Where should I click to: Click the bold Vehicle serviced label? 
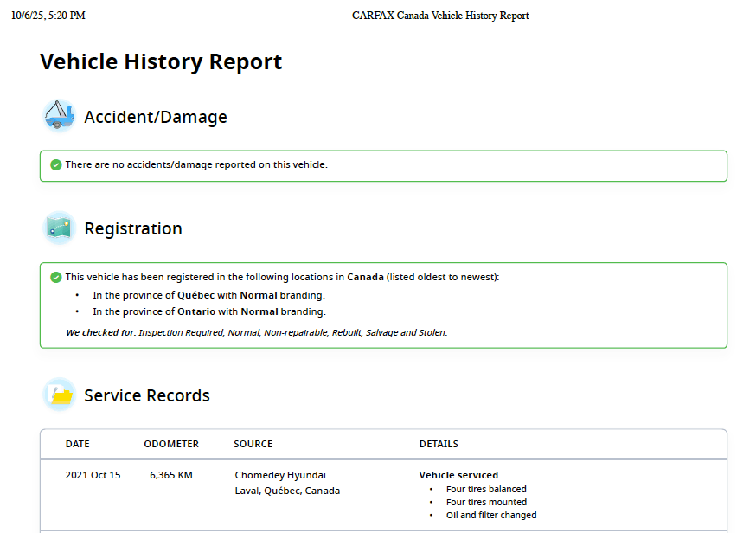coord(458,475)
